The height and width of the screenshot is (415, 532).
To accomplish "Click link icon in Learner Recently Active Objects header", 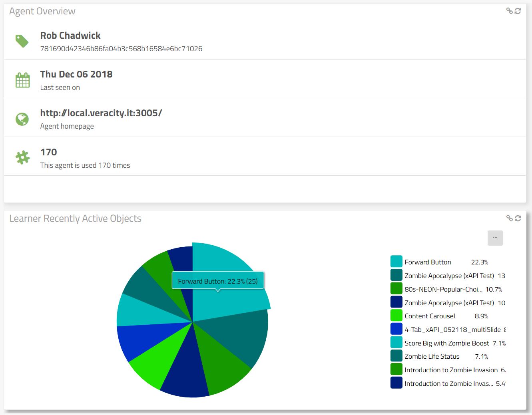I will pos(509,218).
